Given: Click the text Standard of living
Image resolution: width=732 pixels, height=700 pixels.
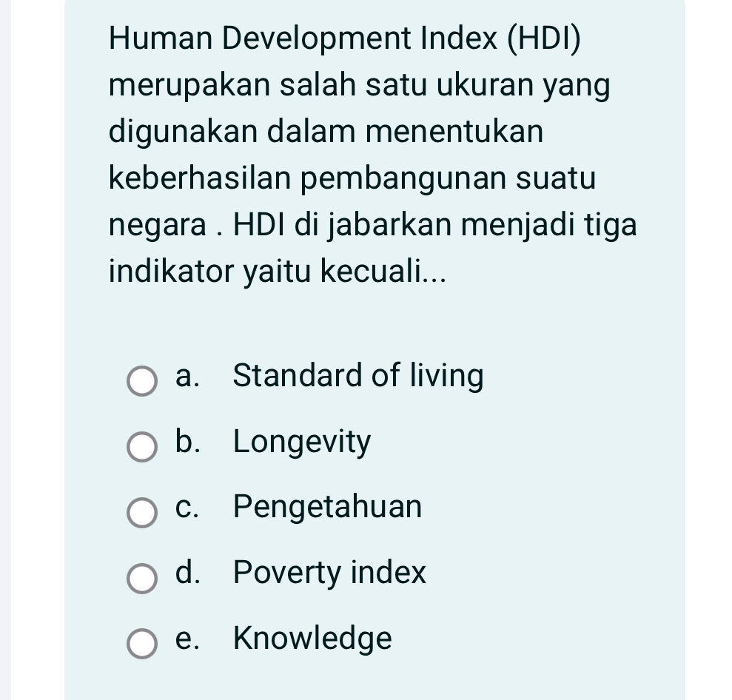Looking at the screenshot, I should [358, 376].
